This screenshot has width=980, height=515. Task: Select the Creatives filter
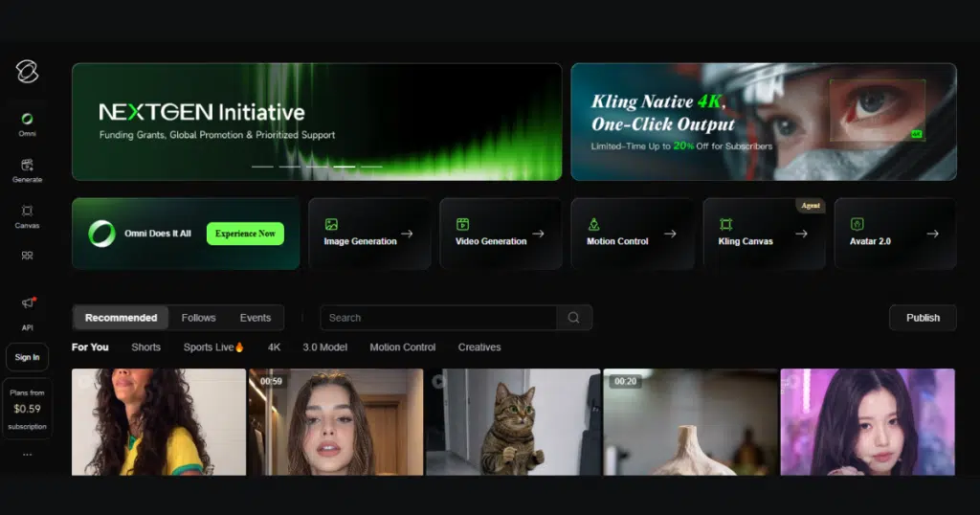point(479,347)
